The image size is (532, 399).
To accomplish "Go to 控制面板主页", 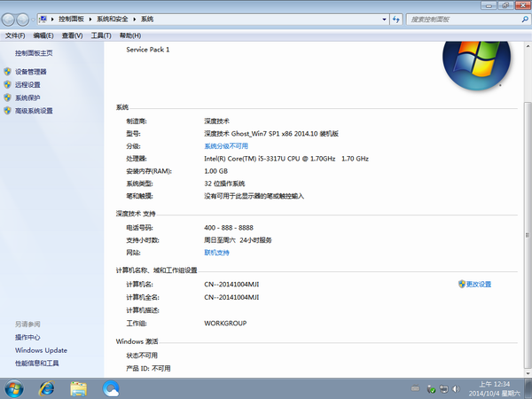I will (x=34, y=53).
